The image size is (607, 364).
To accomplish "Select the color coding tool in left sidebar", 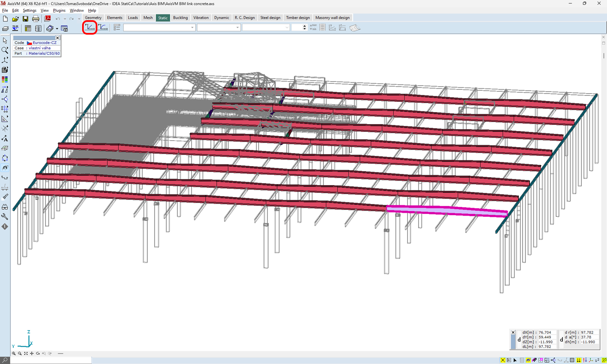I will point(5,80).
